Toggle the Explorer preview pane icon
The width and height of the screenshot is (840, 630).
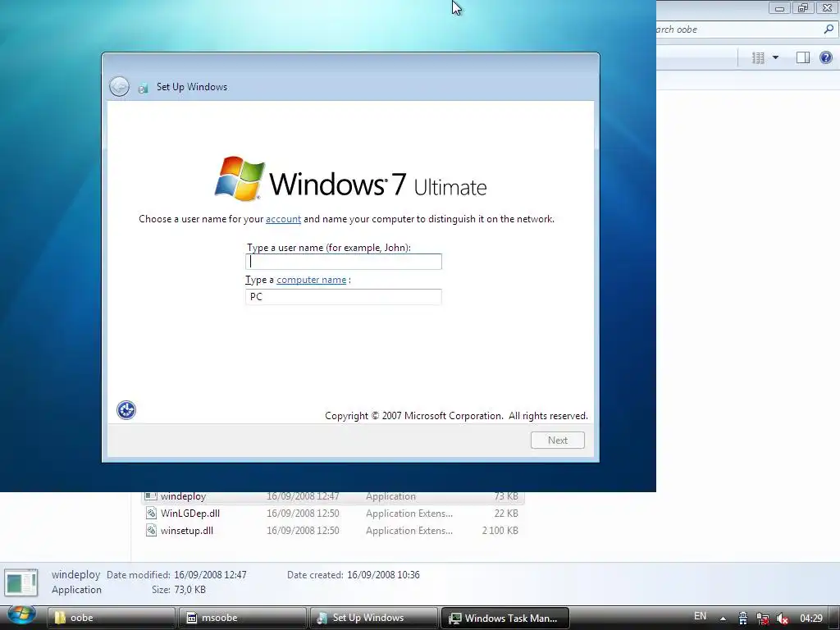pyautogui.click(x=802, y=57)
